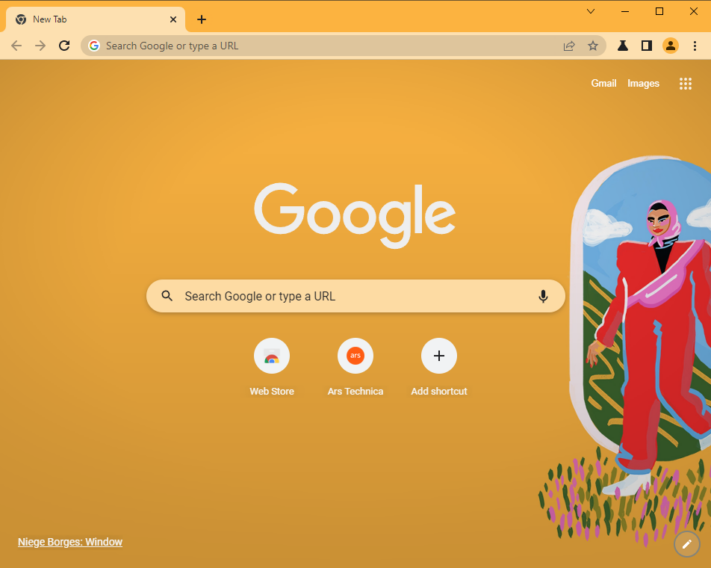Open the Gmail link

[x=604, y=83]
